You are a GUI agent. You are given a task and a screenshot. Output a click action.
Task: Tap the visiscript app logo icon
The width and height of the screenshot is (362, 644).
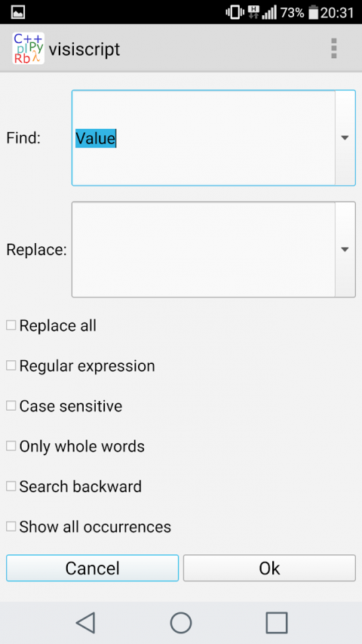(29, 48)
